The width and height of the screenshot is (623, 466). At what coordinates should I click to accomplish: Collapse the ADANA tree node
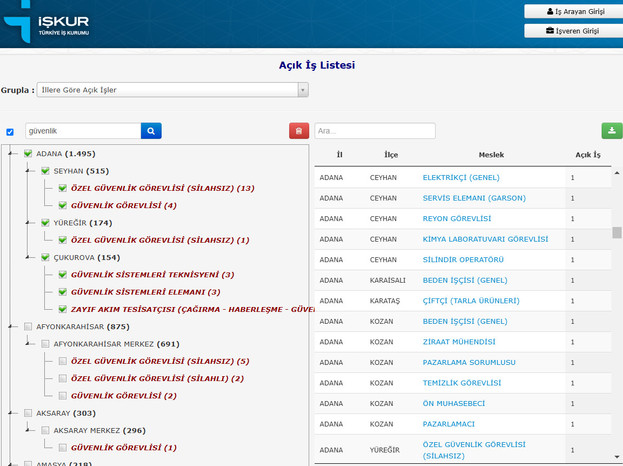click(10, 154)
